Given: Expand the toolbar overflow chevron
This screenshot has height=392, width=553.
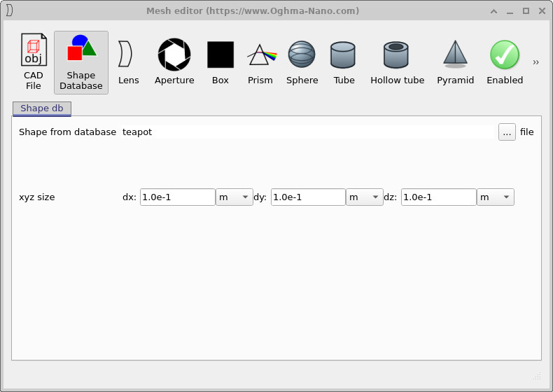Looking at the screenshot, I should 536,62.
